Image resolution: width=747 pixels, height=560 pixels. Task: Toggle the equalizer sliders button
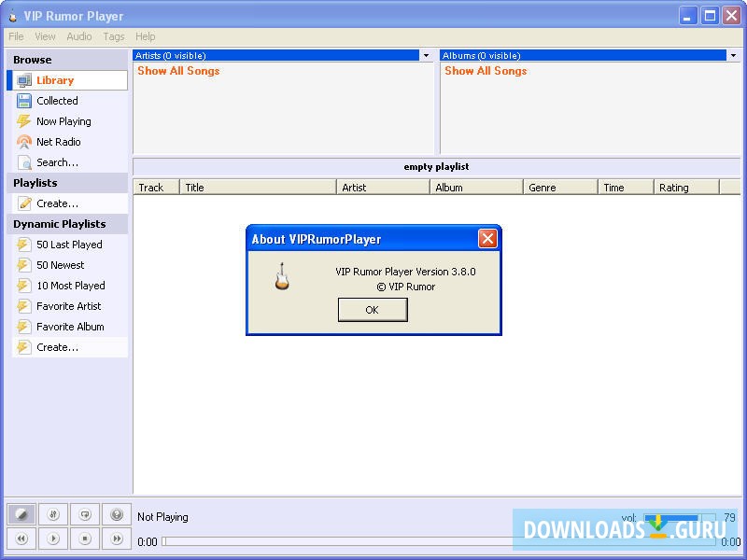pyautogui.click(x=53, y=514)
